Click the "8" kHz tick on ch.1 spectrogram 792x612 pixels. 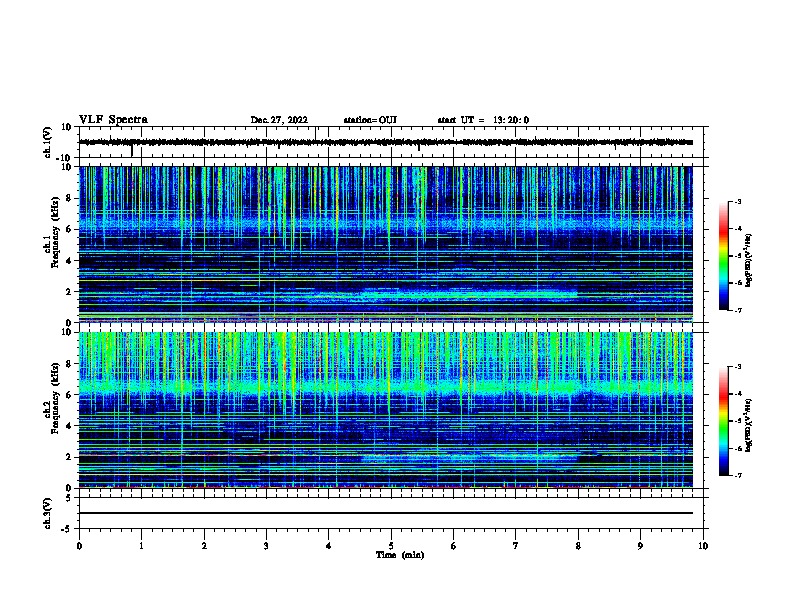tap(69, 198)
